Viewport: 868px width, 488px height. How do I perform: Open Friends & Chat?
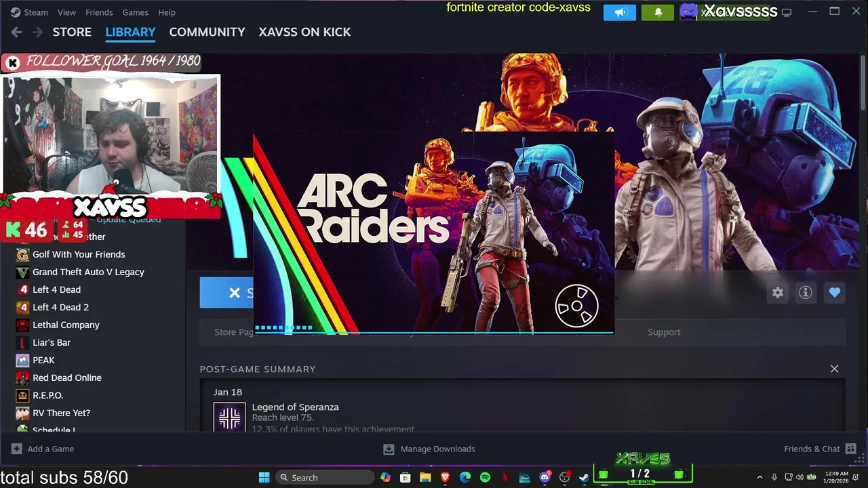[x=820, y=449]
